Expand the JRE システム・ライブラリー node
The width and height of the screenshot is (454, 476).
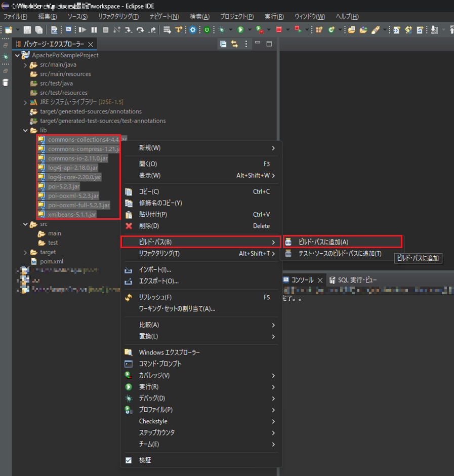[x=25, y=103]
